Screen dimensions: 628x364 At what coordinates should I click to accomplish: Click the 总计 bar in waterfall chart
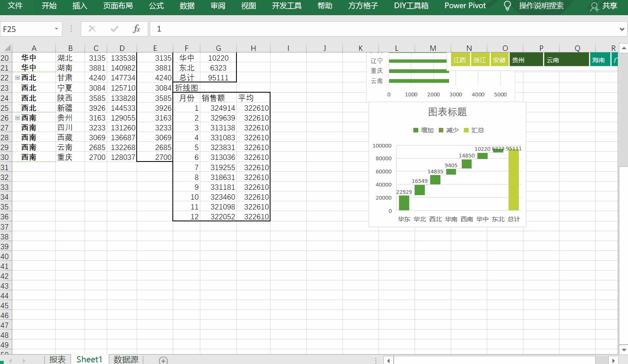513,180
